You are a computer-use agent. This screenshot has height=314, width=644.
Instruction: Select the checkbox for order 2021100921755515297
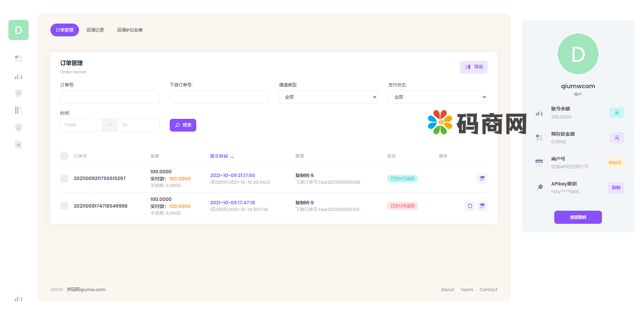(64, 178)
